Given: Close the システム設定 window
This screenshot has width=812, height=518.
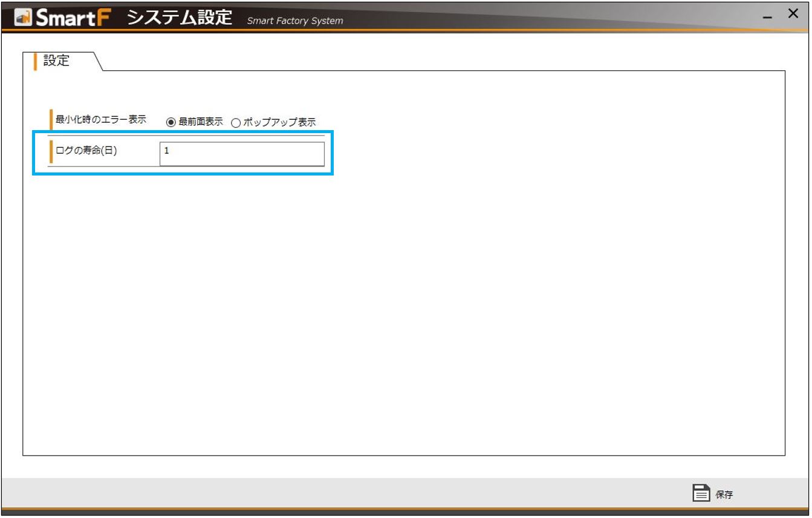Looking at the screenshot, I should pyautogui.click(x=793, y=14).
